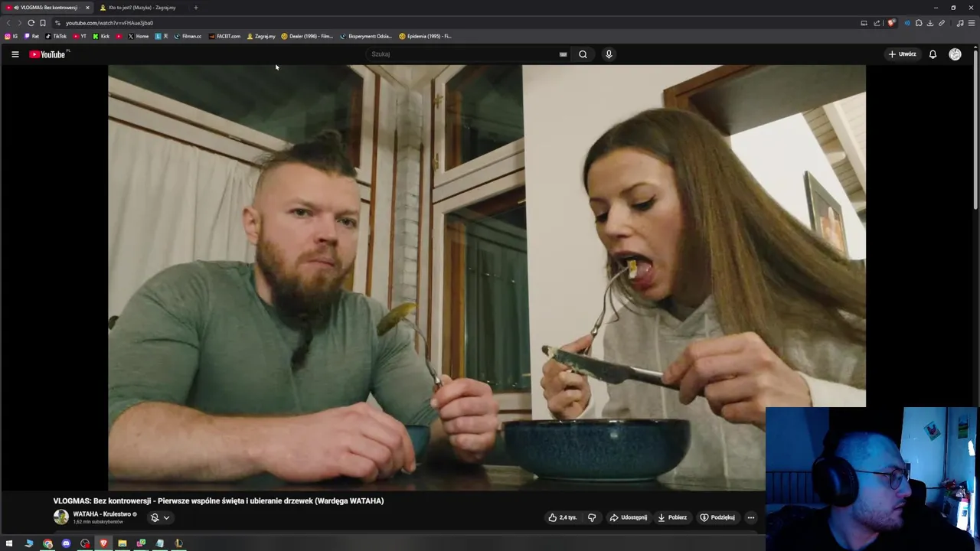This screenshot has height=551, width=980.
Task: Click the Pobierz download button
Action: [672, 517]
